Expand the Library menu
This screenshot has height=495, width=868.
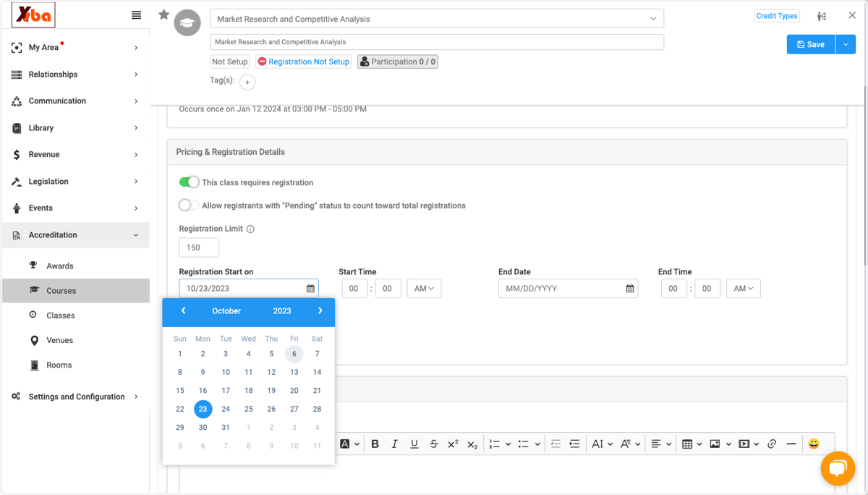(75, 127)
